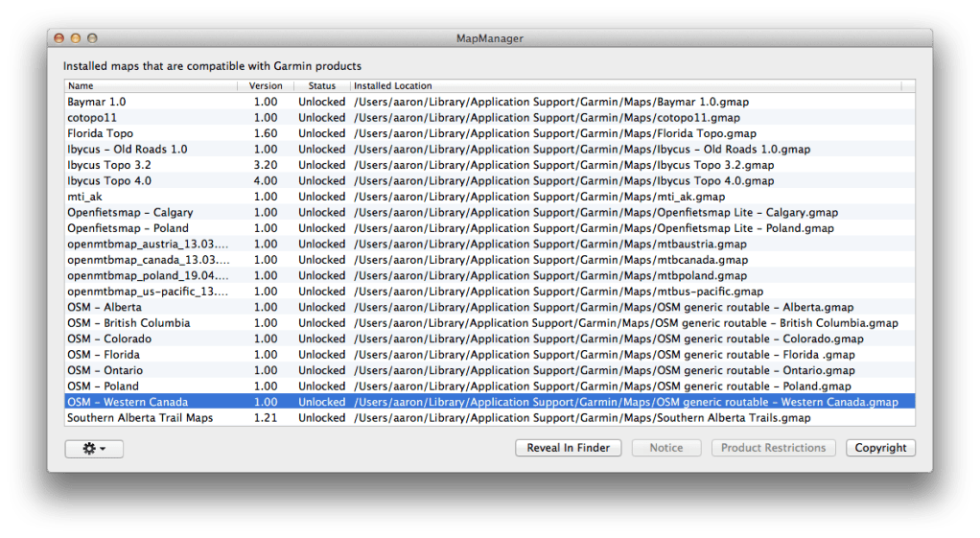Select the mti_ak map row
This screenshot has height=538, width=980.
click(x=489, y=197)
